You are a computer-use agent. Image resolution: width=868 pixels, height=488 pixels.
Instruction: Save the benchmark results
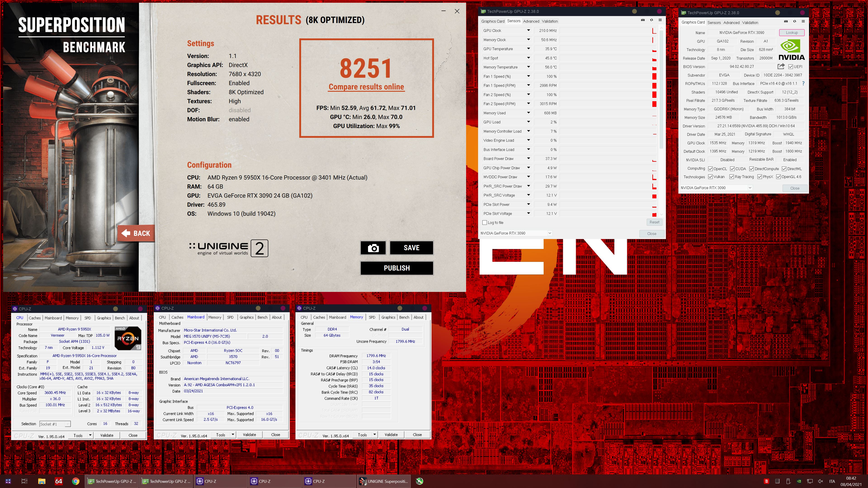pos(411,248)
